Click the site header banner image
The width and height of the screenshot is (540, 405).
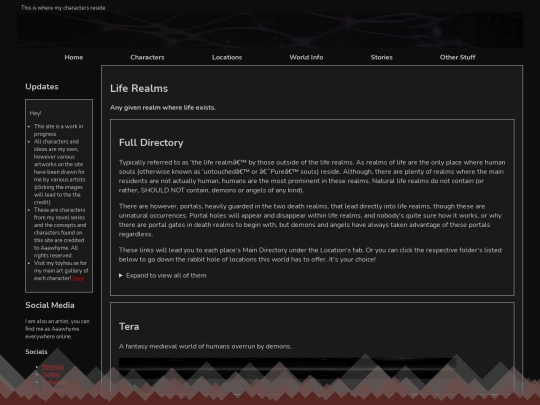(270, 31)
